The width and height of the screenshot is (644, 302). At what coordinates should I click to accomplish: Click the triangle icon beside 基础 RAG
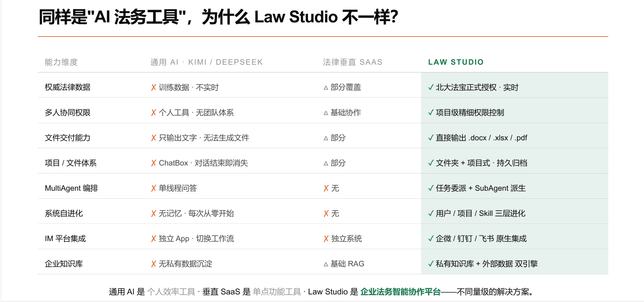(x=326, y=264)
